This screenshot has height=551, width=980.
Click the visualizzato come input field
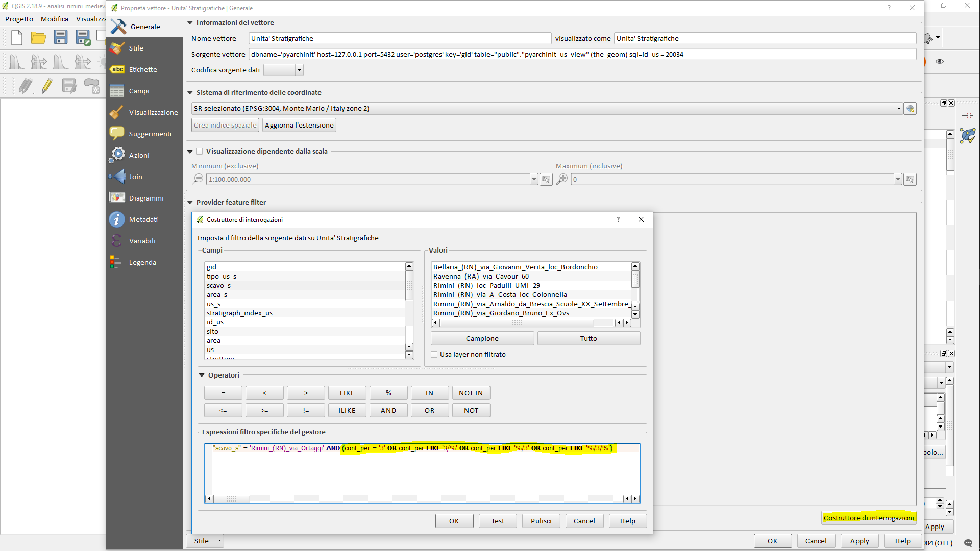click(765, 38)
